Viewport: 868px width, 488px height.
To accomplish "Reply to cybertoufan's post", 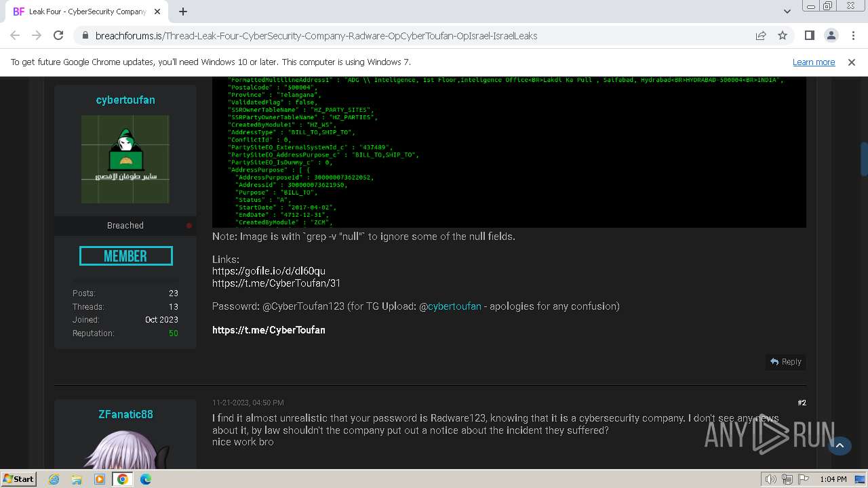I will click(x=785, y=362).
